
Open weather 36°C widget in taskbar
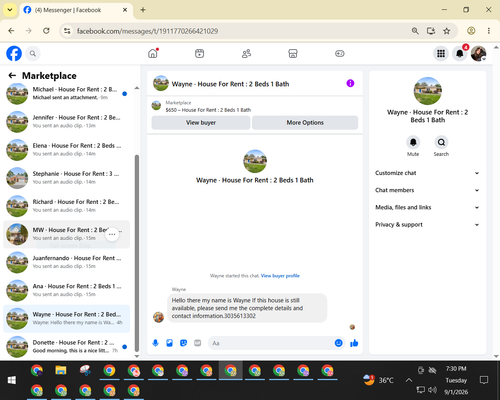pyautogui.click(x=378, y=380)
